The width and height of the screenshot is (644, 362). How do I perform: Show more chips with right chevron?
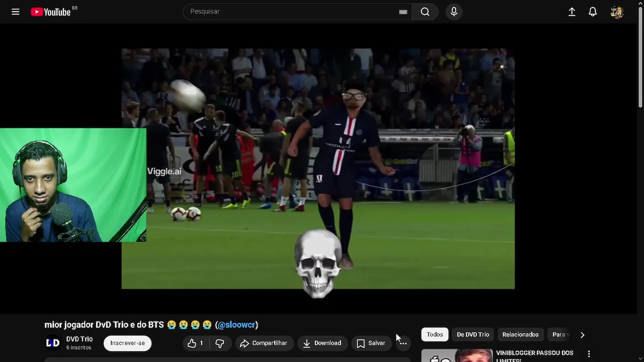pos(582,334)
